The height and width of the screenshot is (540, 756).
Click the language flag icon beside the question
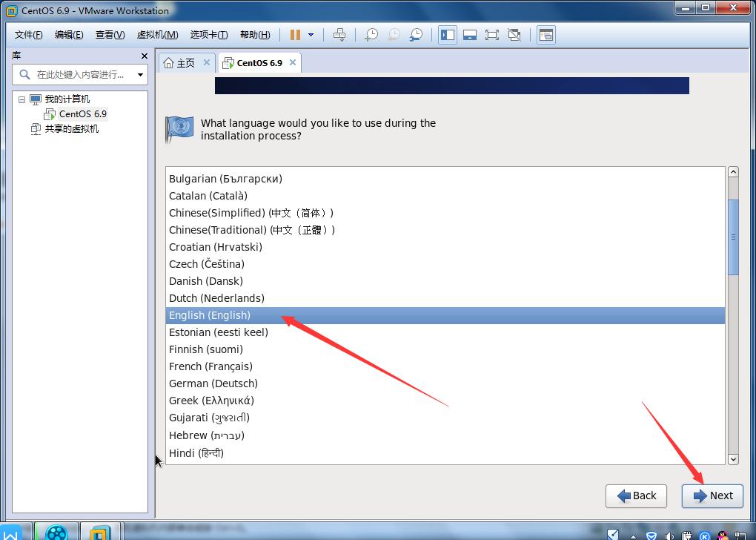click(179, 129)
